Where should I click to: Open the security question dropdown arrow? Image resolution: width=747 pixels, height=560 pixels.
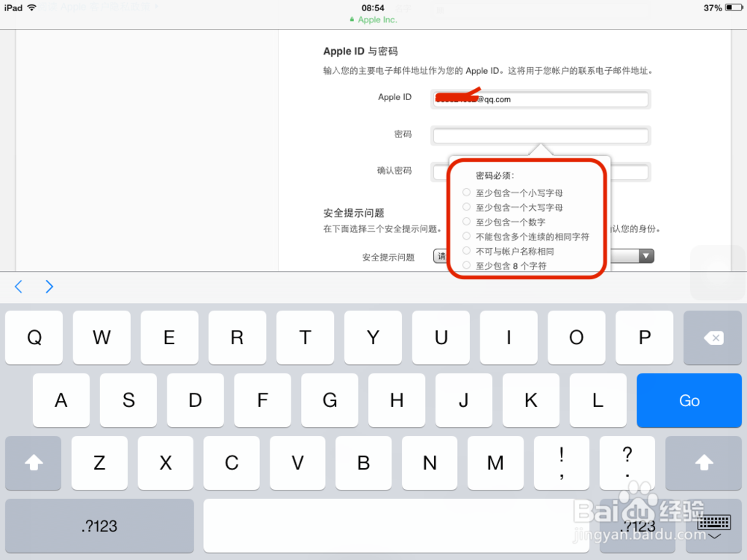coord(645,255)
